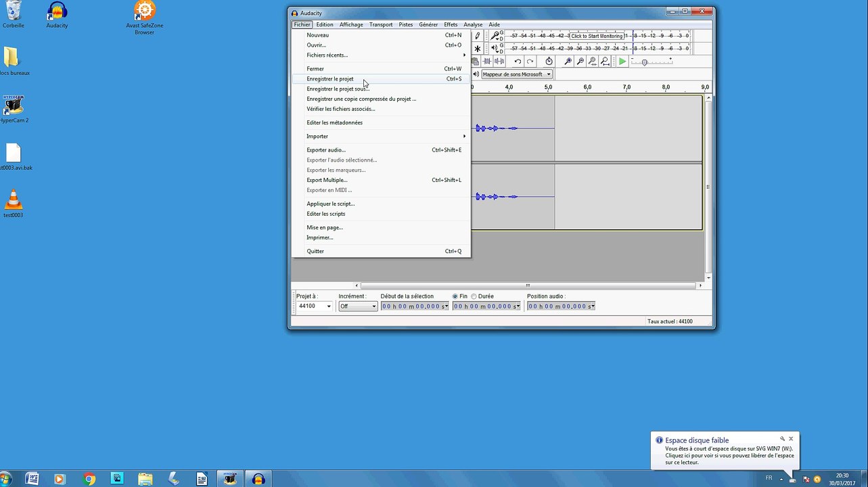Click the taskbar clock showing 20:30
Screen dimensions: 868x487
(842, 479)
